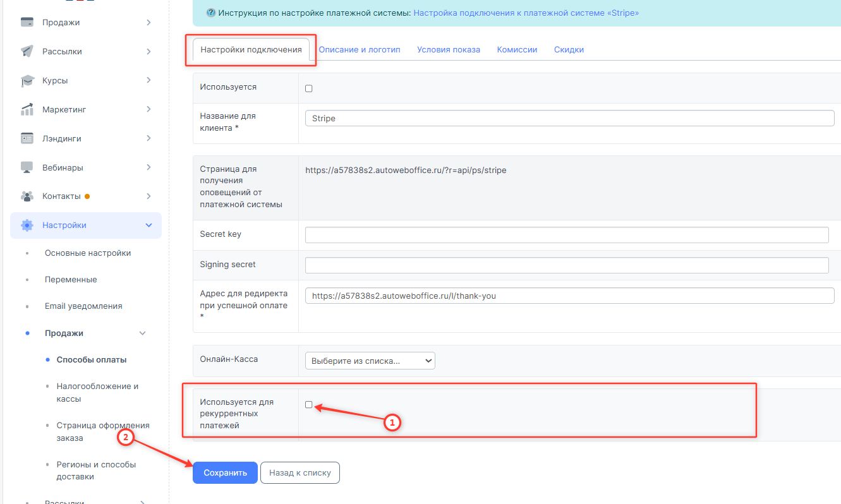Click the Контакты people icon
This screenshot has height=504, width=841.
pos(27,196)
